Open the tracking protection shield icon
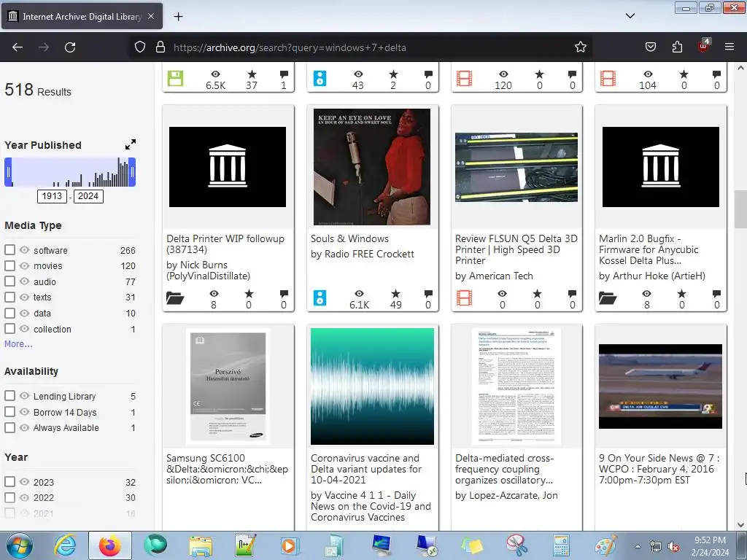This screenshot has width=747, height=560. [139, 47]
